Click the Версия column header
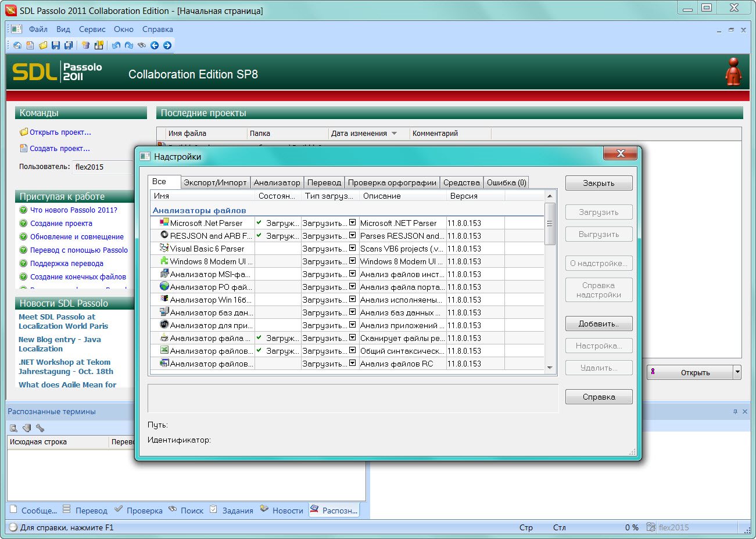 (x=475, y=196)
